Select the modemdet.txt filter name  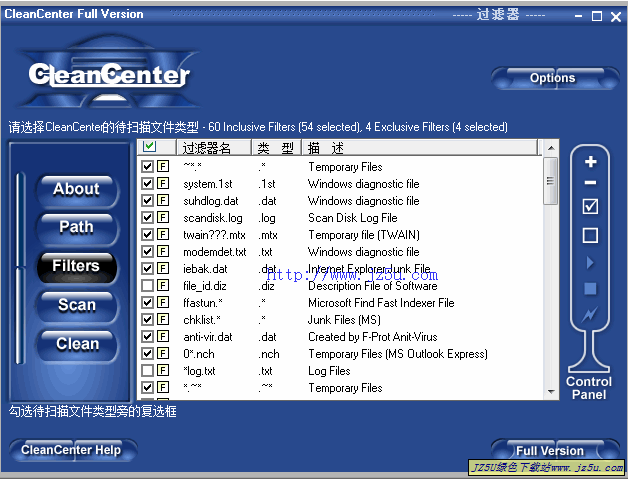[x=215, y=252]
